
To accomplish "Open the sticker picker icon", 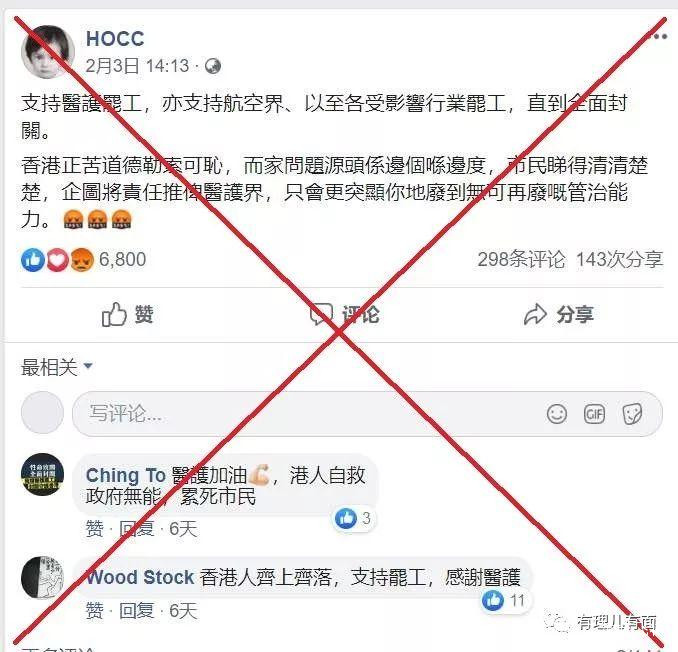I will (x=632, y=414).
